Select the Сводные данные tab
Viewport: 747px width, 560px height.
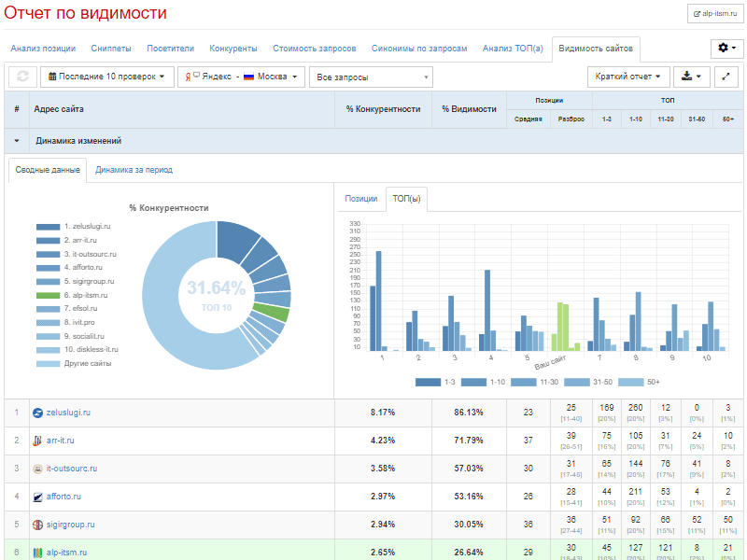click(x=48, y=170)
